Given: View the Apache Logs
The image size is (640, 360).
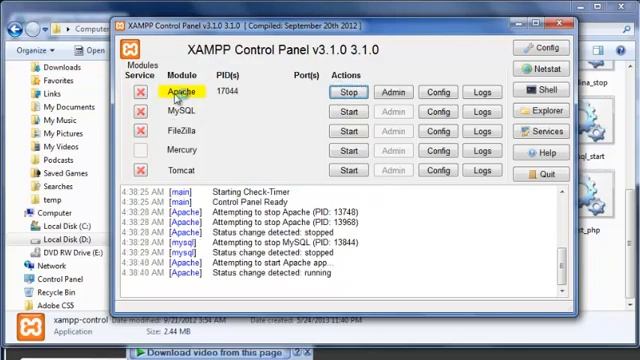Looking at the screenshot, I should click(x=482, y=92).
